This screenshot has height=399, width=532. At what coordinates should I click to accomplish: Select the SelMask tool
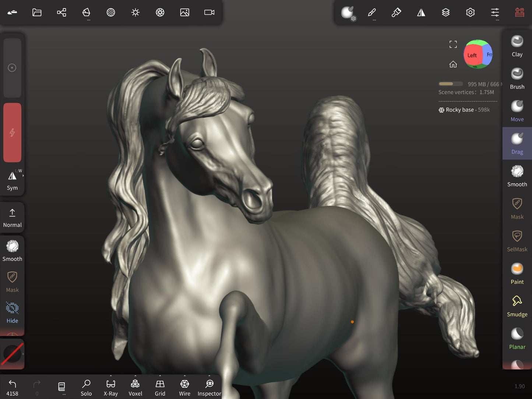(517, 241)
